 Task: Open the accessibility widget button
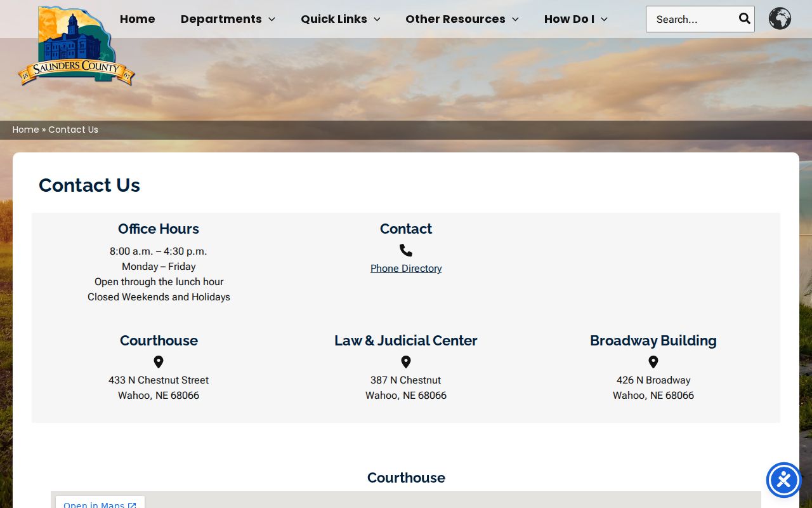(x=783, y=480)
